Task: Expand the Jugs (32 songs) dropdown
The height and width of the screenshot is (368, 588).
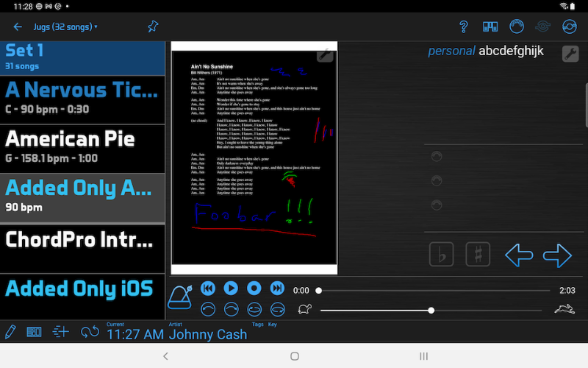Action: coord(65,27)
